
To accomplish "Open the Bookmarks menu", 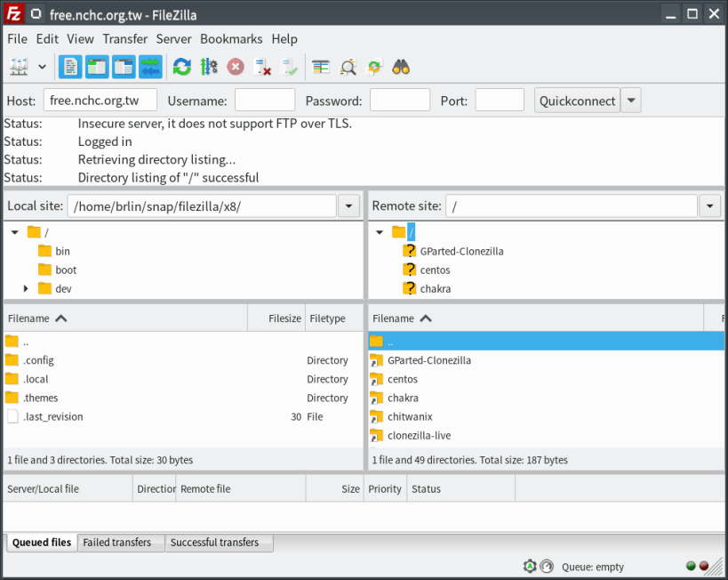I will tap(231, 39).
